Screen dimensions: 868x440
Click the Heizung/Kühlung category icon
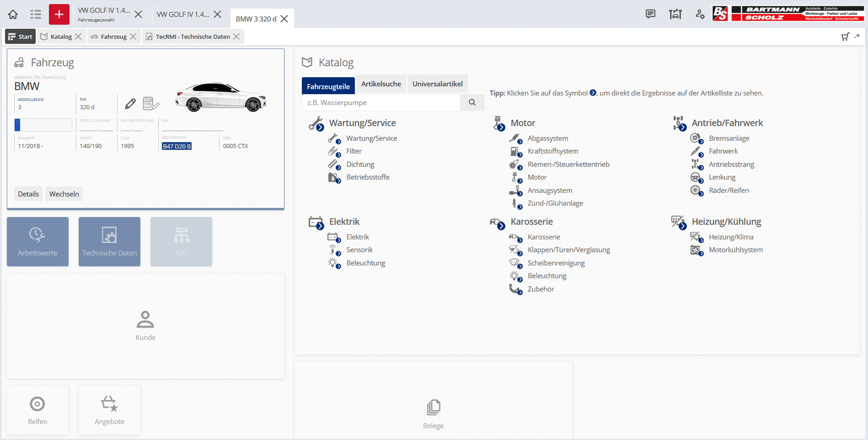(x=679, y=222)
